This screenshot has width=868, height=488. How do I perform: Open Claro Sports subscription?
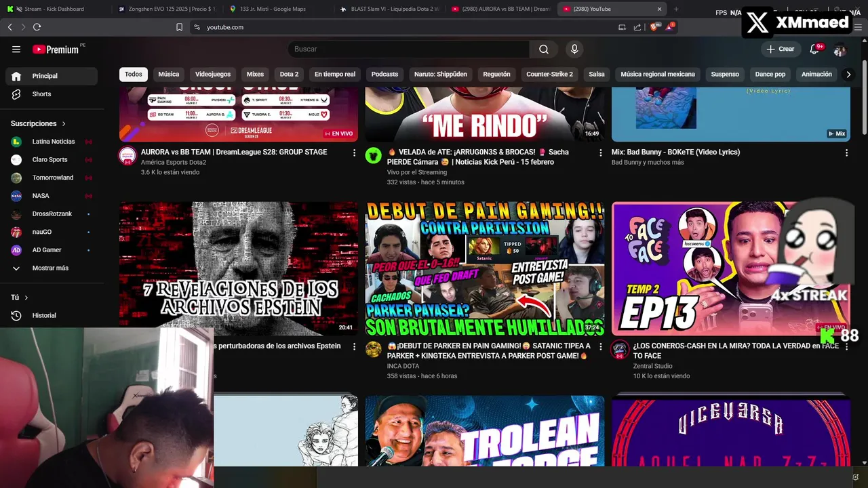(x=52, y=159)
